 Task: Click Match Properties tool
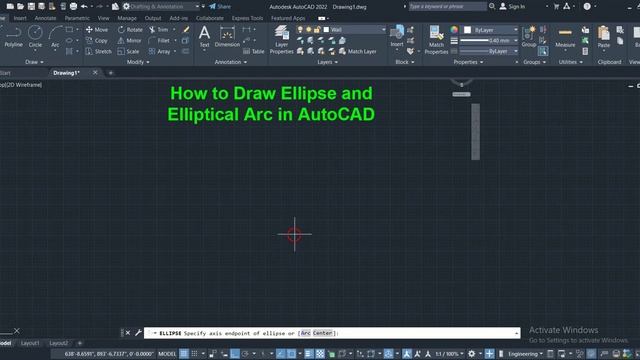coord(436,40)
